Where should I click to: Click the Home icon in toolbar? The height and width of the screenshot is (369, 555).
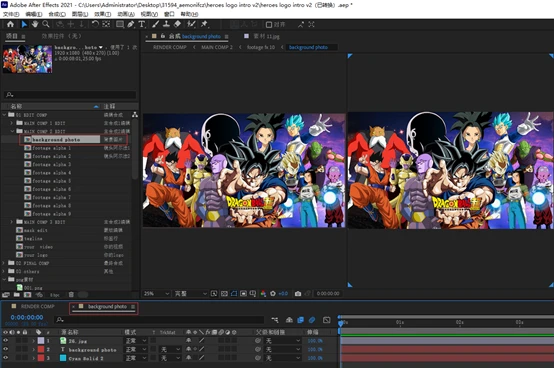(10, 24)
